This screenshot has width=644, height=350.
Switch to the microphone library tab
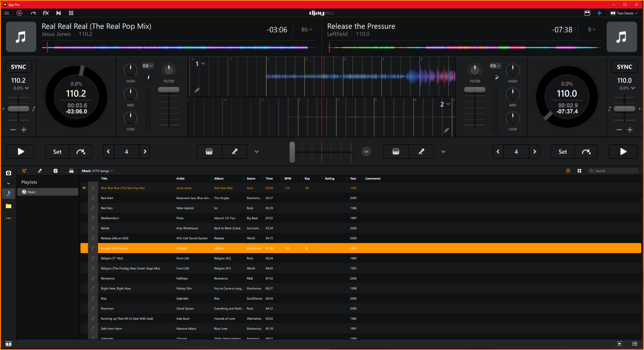coord(40,171)
